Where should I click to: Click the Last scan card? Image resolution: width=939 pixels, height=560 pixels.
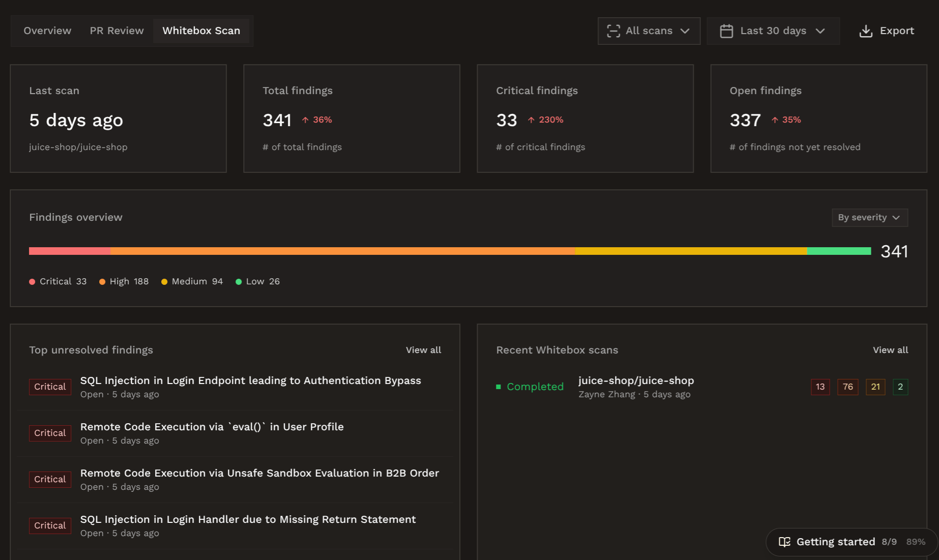tap(118, 119)
